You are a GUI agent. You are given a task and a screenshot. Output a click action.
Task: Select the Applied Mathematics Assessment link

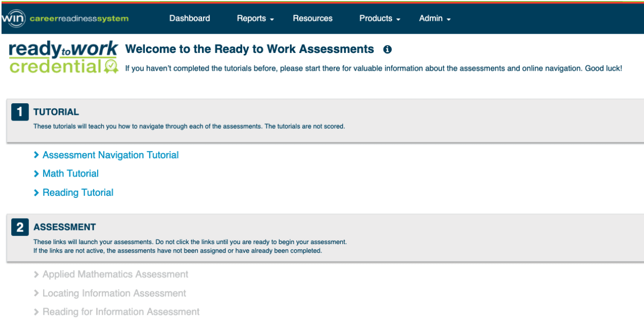point(115,275)
